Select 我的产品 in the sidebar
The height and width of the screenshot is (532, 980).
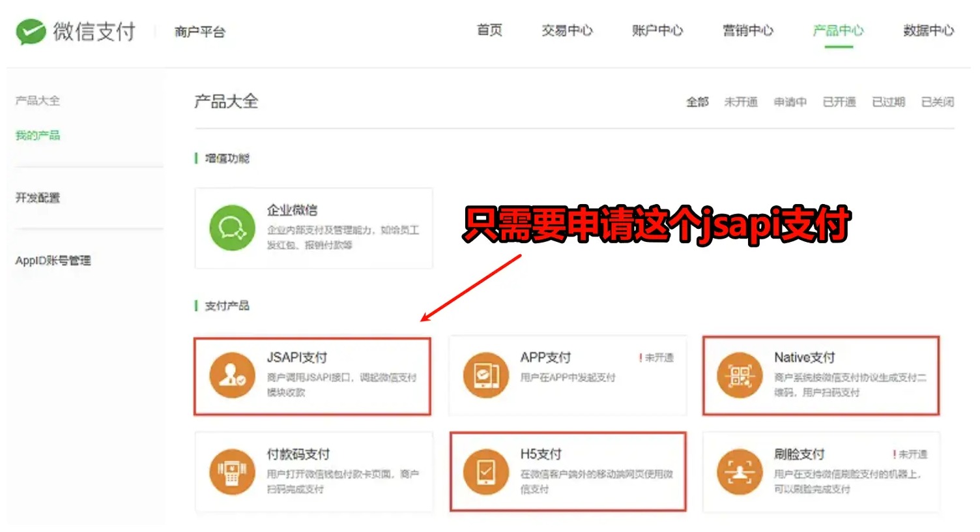coord(38,135)
